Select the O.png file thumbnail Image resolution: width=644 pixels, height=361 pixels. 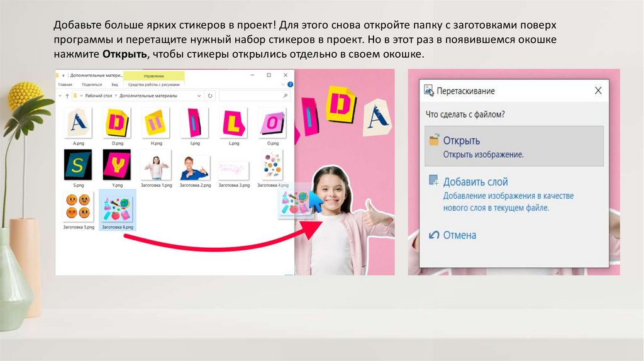pos(273,123)
